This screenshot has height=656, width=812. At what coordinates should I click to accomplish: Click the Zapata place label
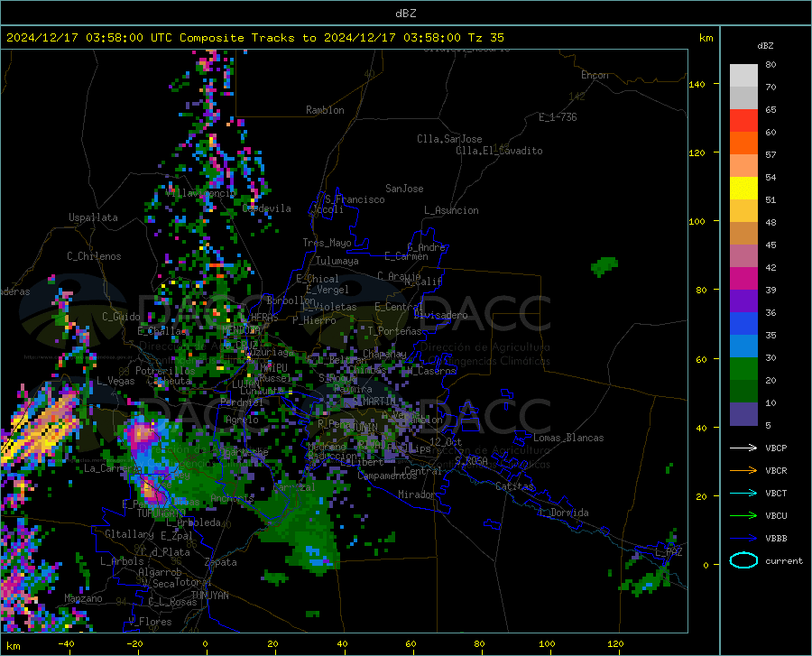[221, 562]
